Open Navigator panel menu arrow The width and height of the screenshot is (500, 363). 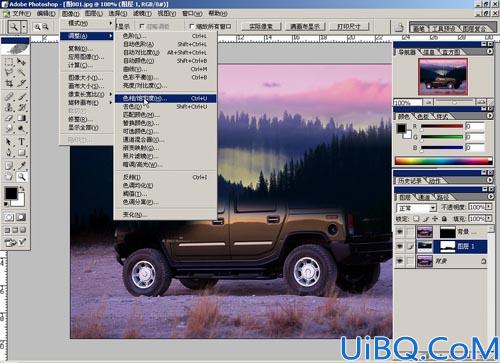click(x=490, y=51)
